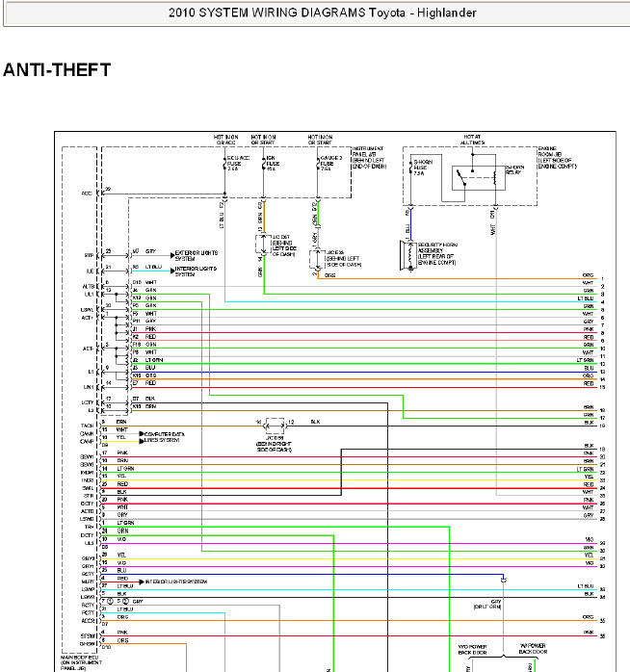Click the J2 LT GRN wire label

pos(148,360)
